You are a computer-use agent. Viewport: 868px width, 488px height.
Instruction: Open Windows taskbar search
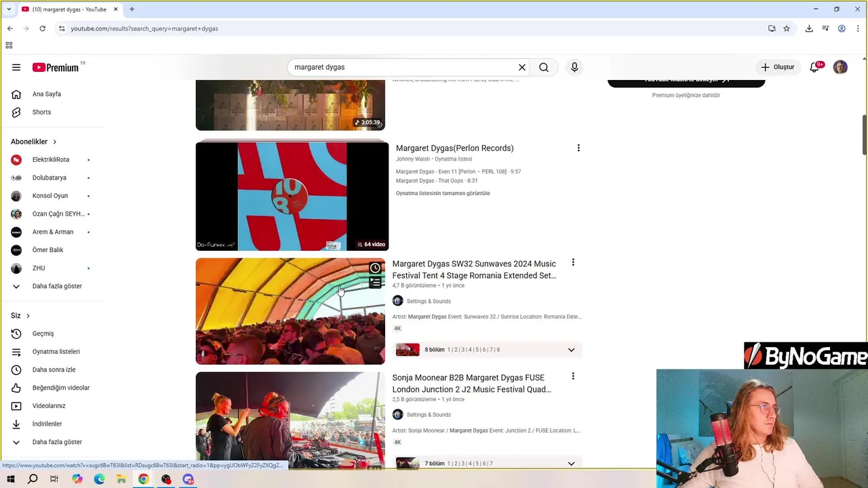pyautogui.click(x=33, y=479)
